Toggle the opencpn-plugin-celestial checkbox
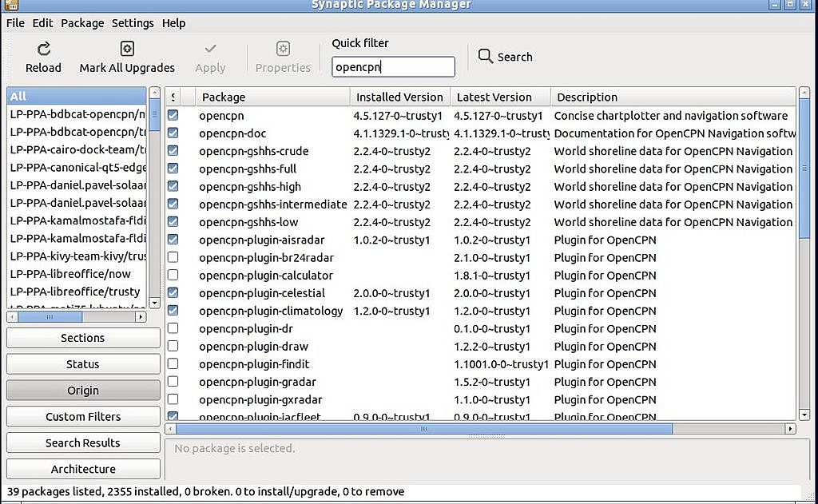The width and height of the screenshot is (818, 504). pos(173,292)
